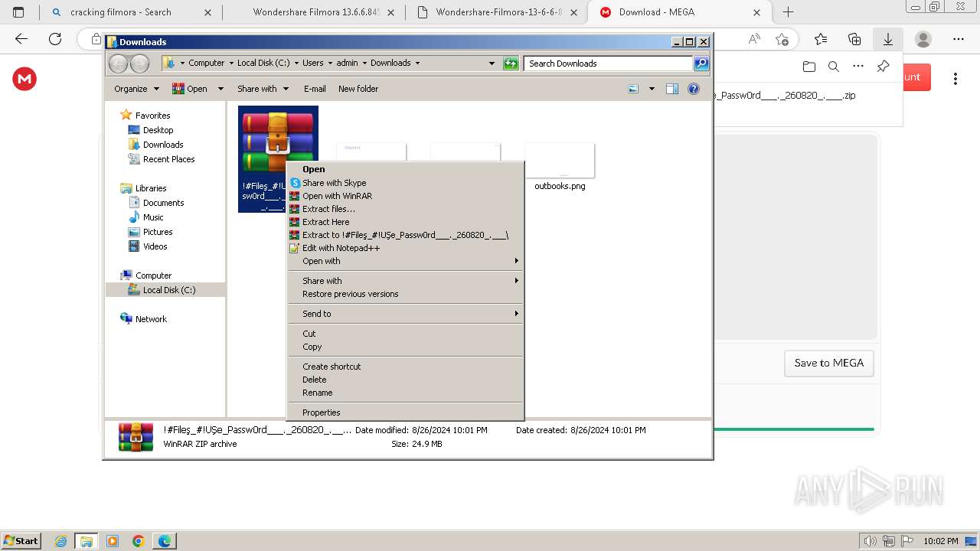Screen dimensions: 980x551
Task: Click browser back arrow
Action: pyautogui.click(x=21, y=39)
